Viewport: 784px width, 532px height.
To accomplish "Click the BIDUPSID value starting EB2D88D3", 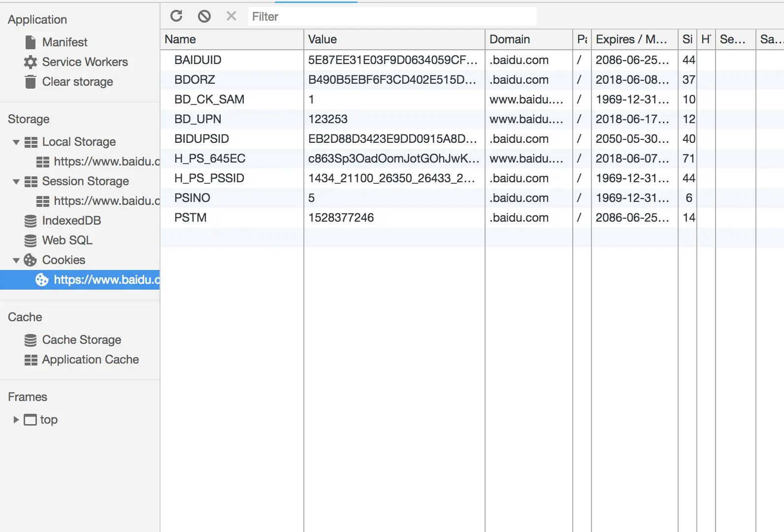I will click(x=392, y=139).
